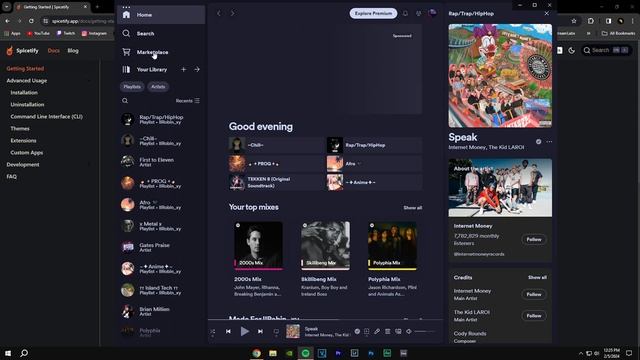Open Gates Praise artist in library

point(161,247)
